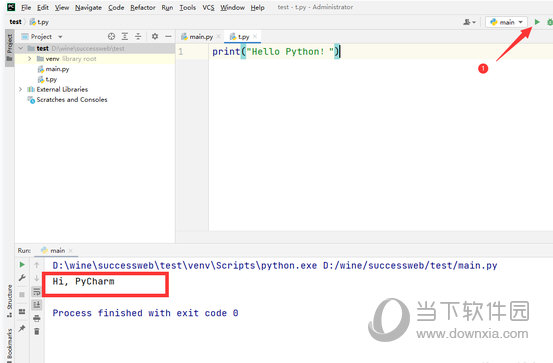Click the test breadcrumb in navigation bar
553x363 pixels.
click(x=16, y=22)
